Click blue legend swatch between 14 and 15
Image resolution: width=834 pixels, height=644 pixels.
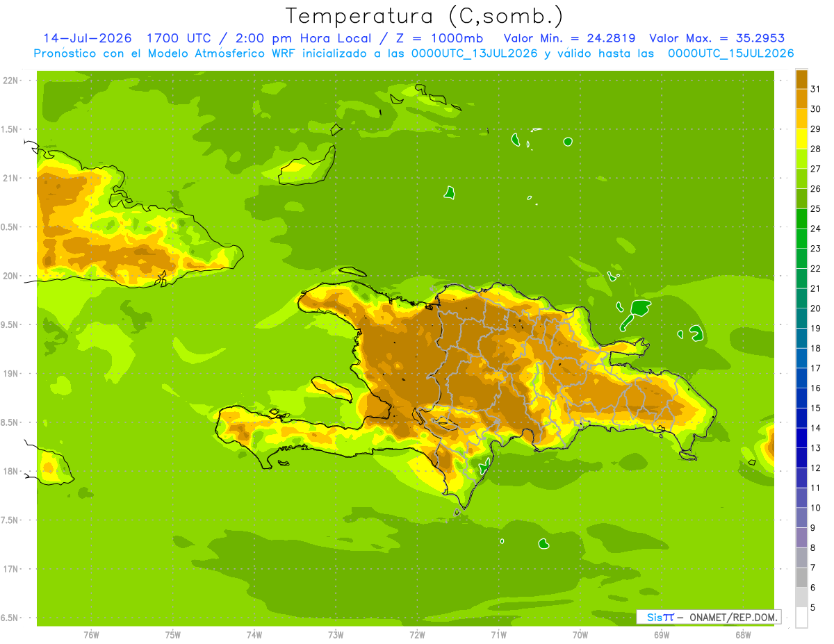(801, 418)
